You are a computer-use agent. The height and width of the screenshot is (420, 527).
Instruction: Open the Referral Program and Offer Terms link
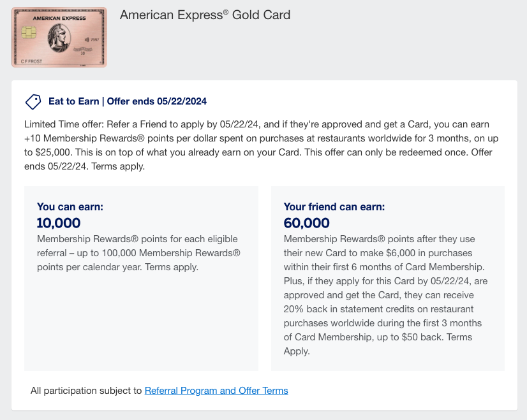216,391
